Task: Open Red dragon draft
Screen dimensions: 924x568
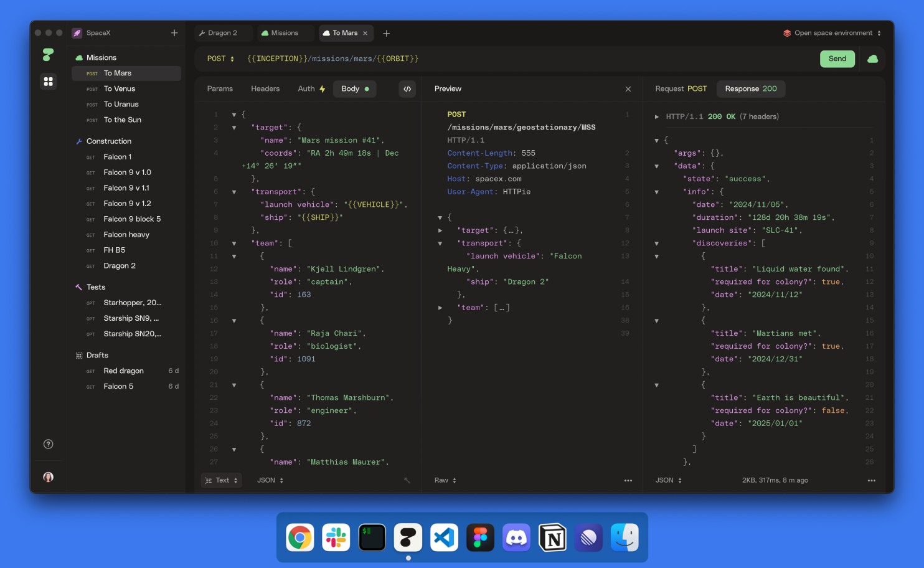Action: tap(126, 371)
